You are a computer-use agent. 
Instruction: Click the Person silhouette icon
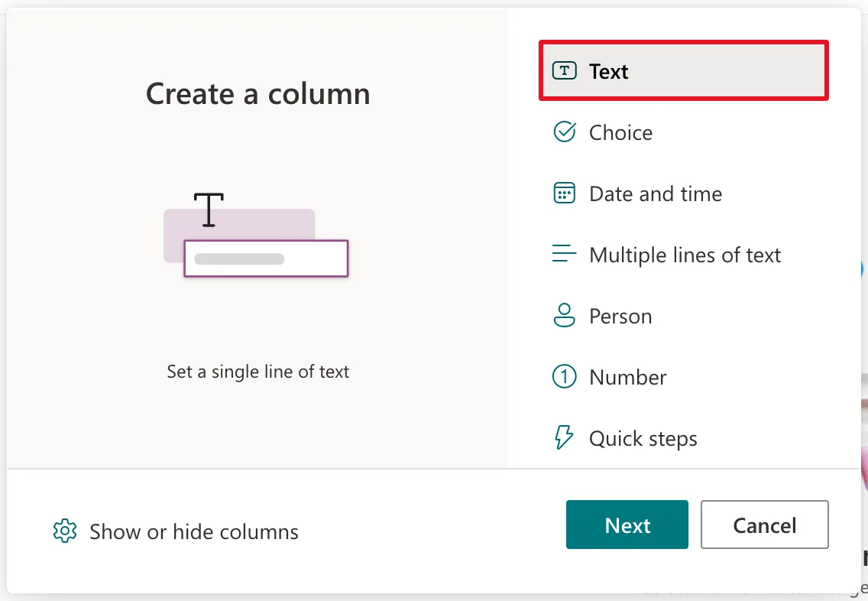point(564,315)
